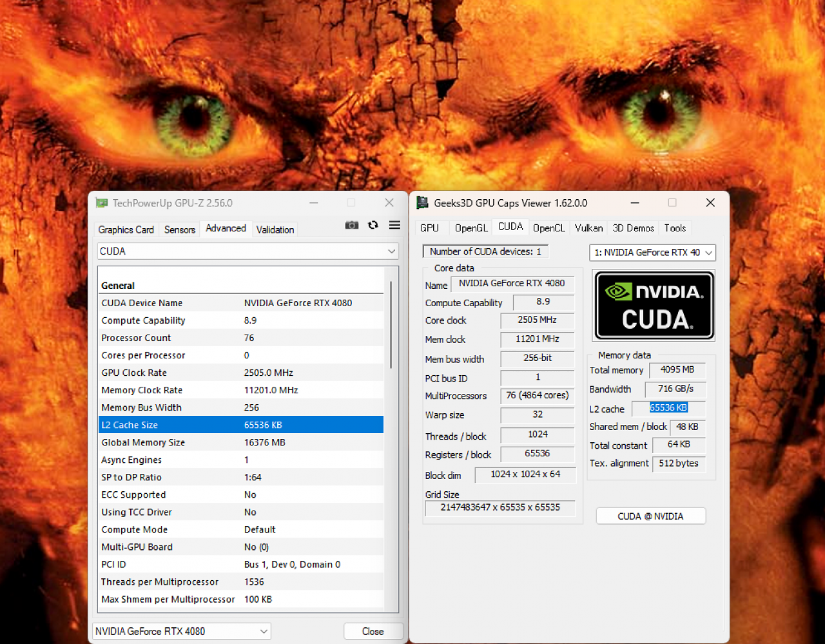Open the NVIDIA GeForce RTX 4080 selector in GPU-Z

182,631
